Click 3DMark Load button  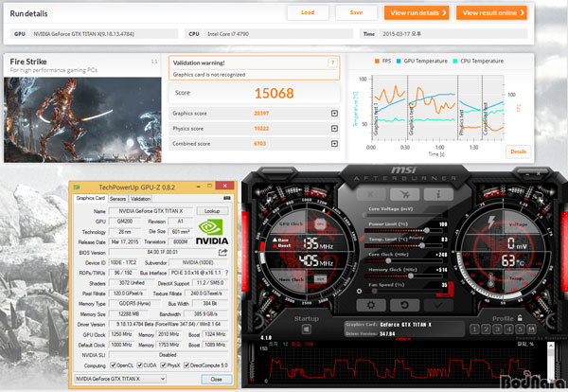click(x=308, y=12)
